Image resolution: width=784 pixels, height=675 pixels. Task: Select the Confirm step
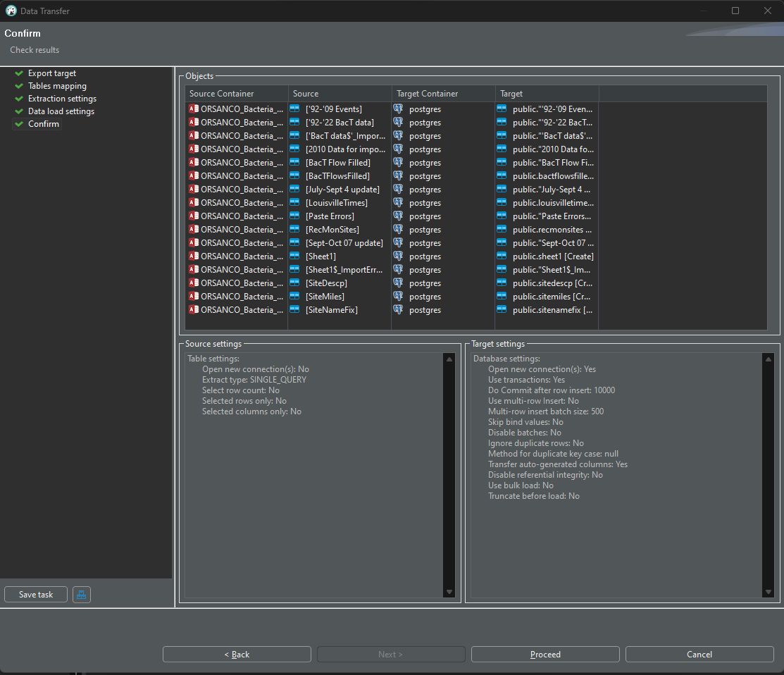[x=44, y=123]
